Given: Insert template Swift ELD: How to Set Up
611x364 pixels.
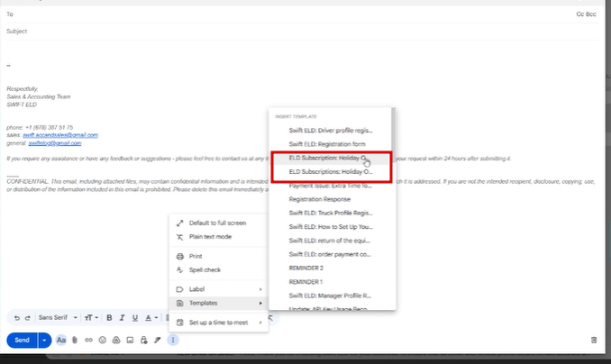Looking at the screenshot, I should [331, 227].
